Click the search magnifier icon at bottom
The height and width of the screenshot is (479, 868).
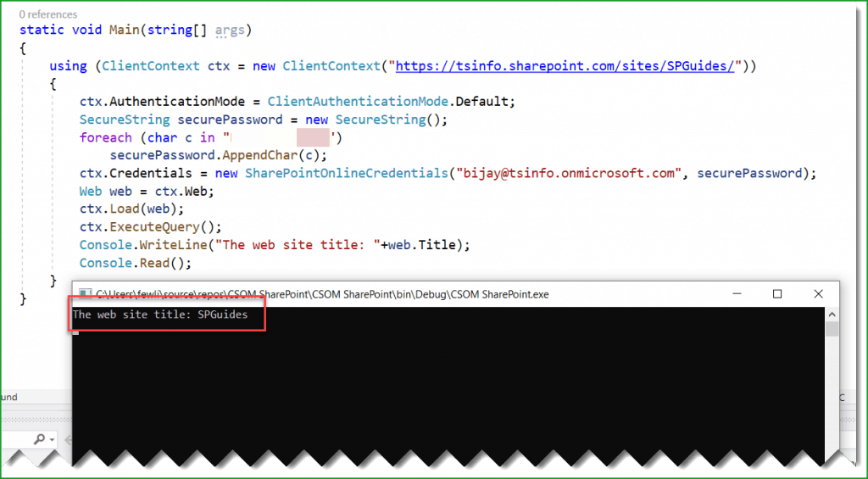[x=40, y=439]
